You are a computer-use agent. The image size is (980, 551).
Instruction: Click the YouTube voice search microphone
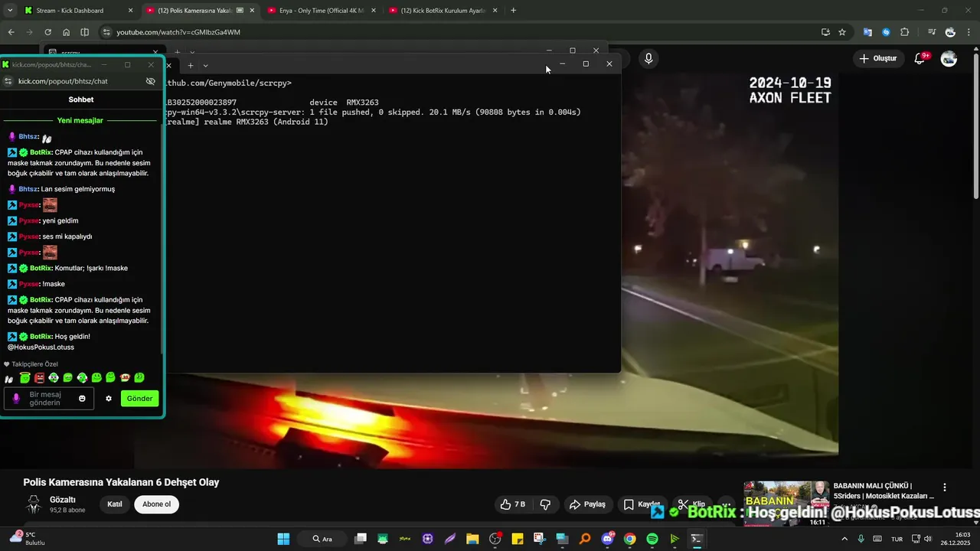point(648,58)
